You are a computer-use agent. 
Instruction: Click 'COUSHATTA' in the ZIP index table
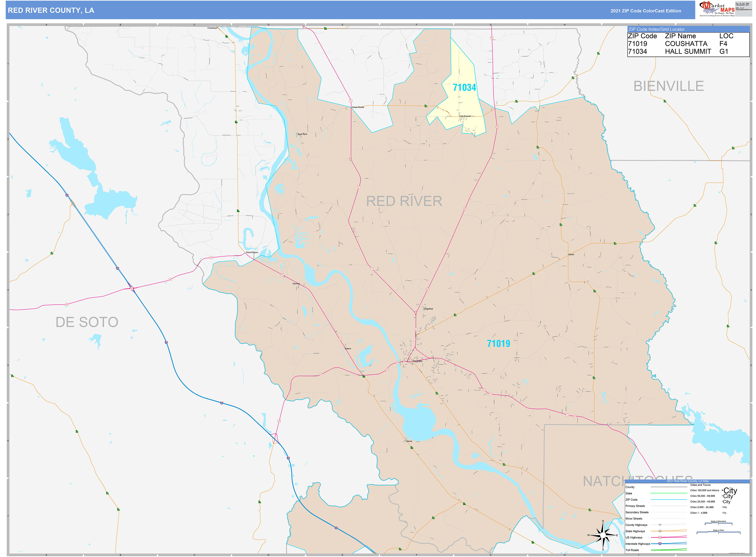686,44
